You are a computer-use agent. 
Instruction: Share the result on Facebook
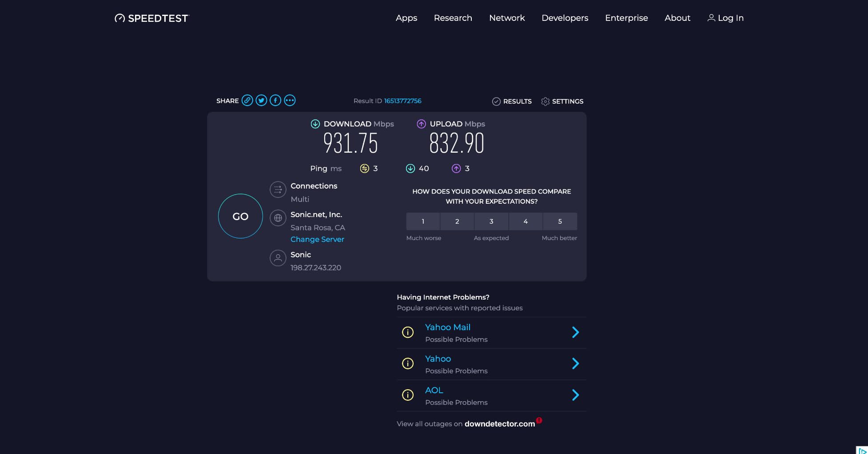pyautogui.click(x=275, y=100)
